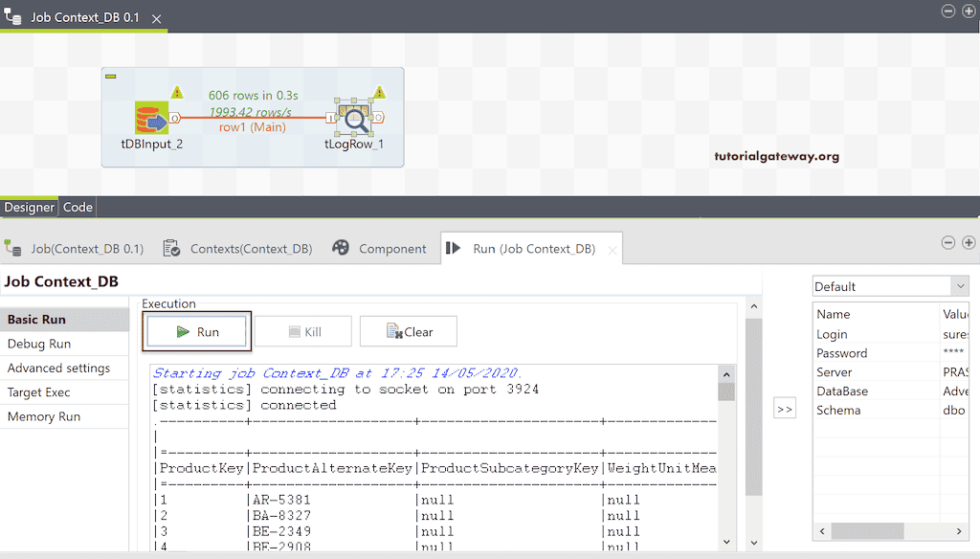This screenshot has height=559, width=980.
Task: Open the Job(Context_DB 0.1) tab
Action: [x=75, y=249]
